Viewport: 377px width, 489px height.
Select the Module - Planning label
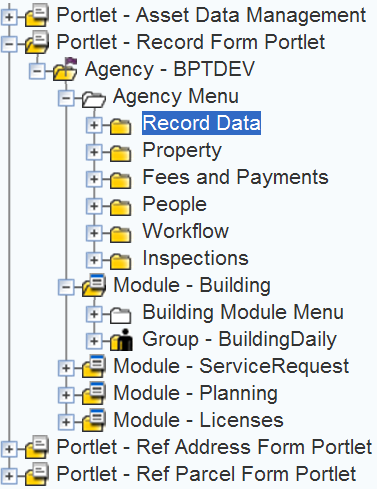tap(195, 393)
